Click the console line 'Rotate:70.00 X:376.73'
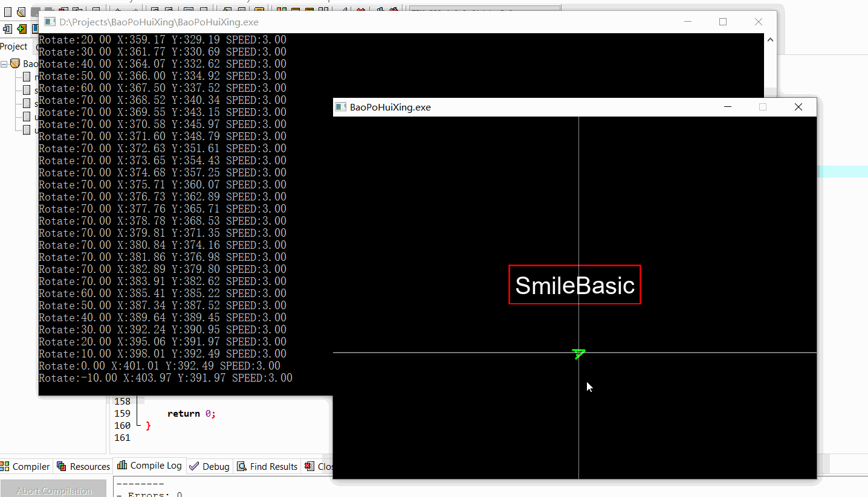Image resolution: width=868 pixels, height=497 pixels. click(x=163, y=197)
